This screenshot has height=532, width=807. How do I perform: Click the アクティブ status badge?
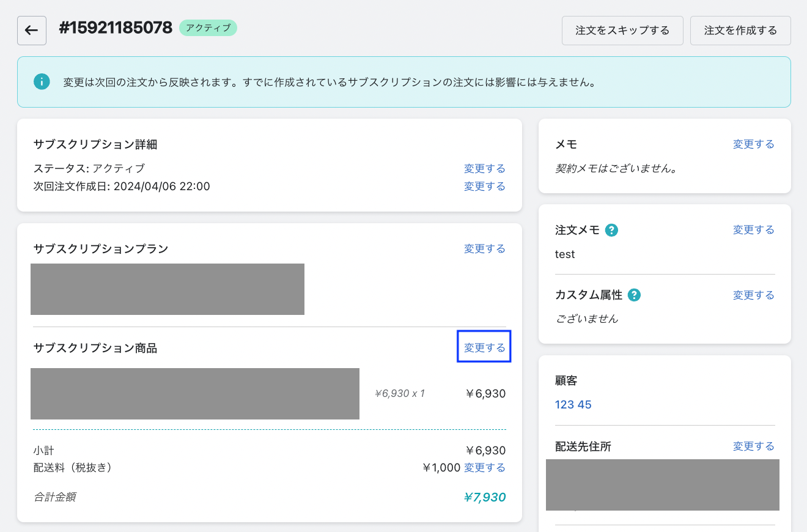click(x=208, y=28)
